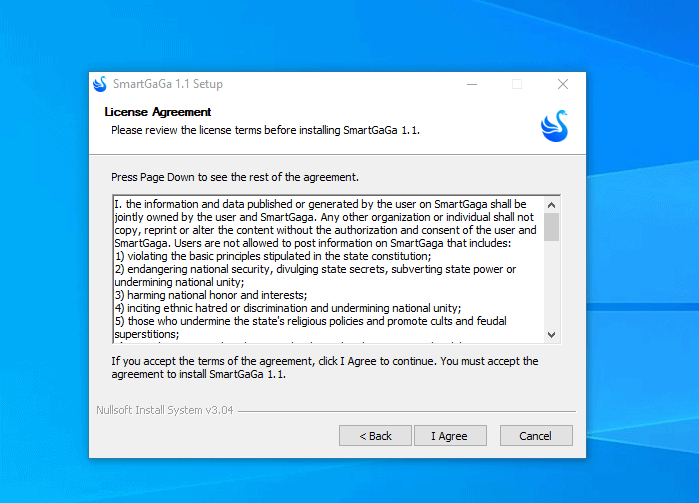Click the line '3) harming national honor and interests;'
The width and height of the screenshot is (699, 503).
pos(211,295)
